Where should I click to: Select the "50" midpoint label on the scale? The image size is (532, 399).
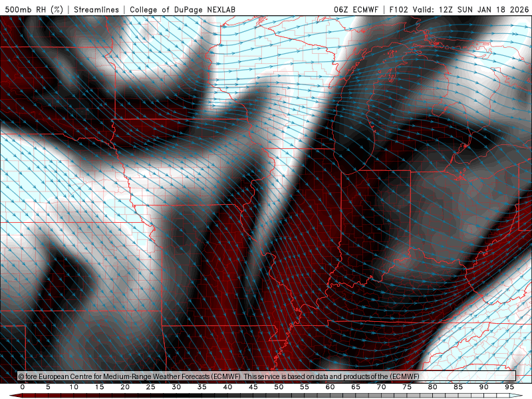tap(279, 387)
